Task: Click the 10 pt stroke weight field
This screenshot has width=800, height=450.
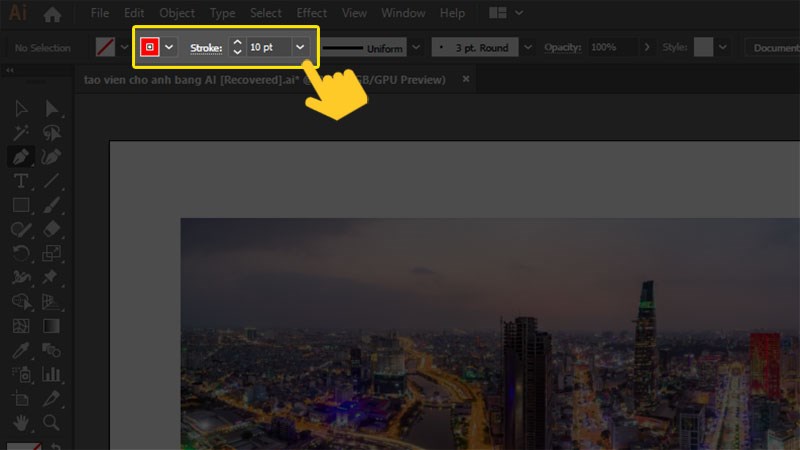Action: click(x=269, y=47)
